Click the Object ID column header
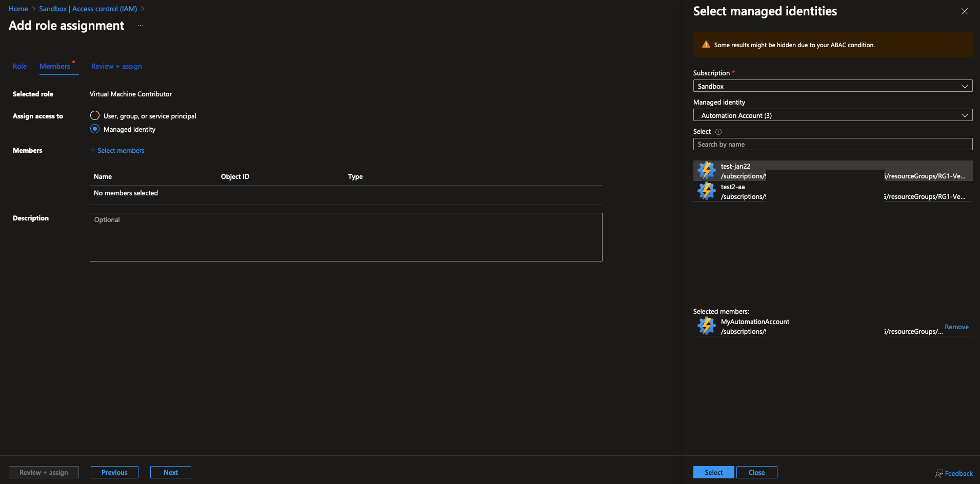This screenshot has height=484, width=980. tap(235, 176)
